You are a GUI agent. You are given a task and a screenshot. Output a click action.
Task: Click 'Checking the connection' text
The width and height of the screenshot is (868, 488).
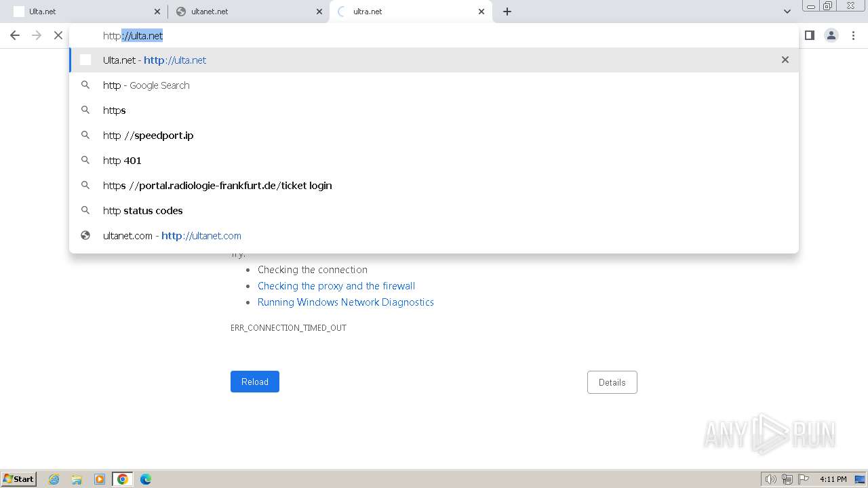(313, 270)
